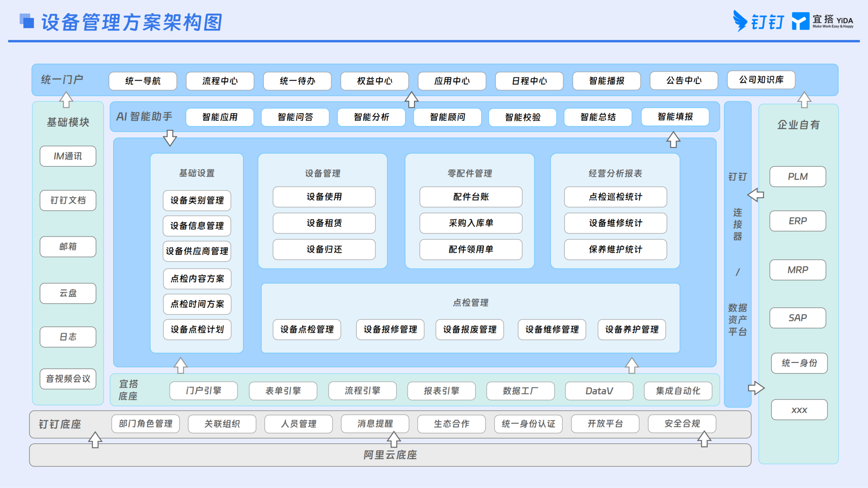Open the 设备信息管理 box
Viewport: 868px width, 488px height.
197,226
